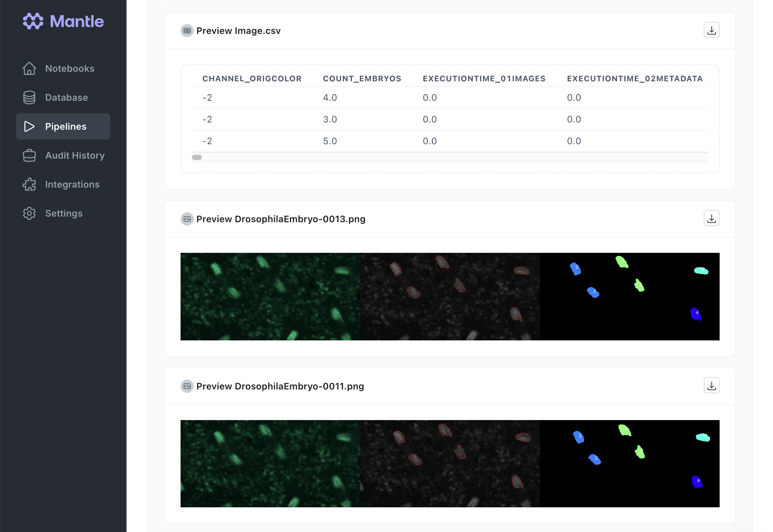Click the Database cylinder icon
The width and height of the screenshot is (773, 532).
click(29, 98)
